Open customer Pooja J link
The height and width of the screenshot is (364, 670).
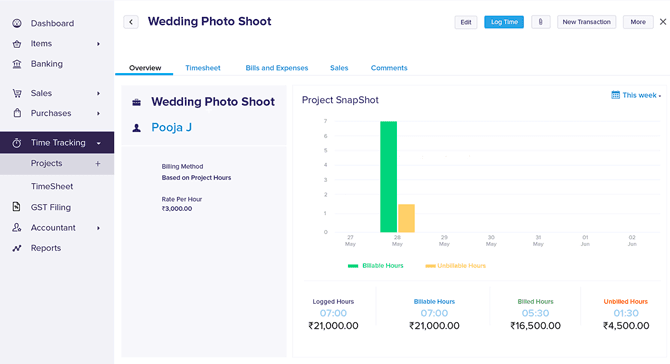tap(171, 127)
